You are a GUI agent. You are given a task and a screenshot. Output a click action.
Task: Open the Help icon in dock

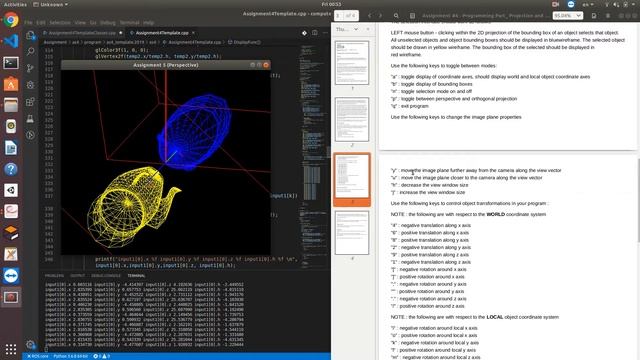[x=11, y=169]
